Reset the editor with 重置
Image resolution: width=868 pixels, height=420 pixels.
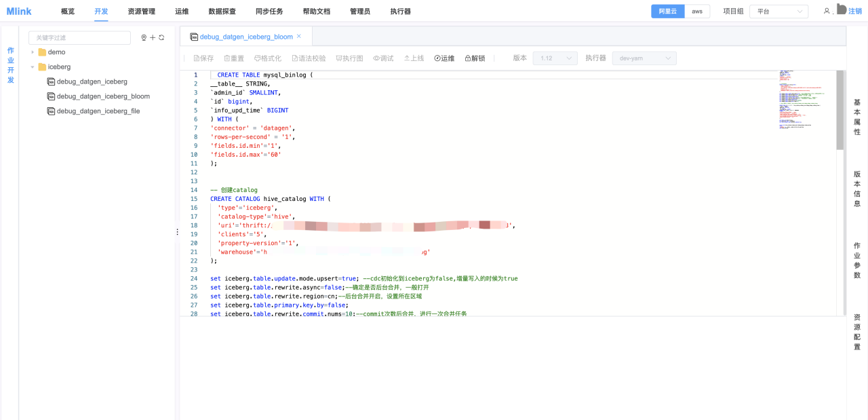click(x=234, y=58)
